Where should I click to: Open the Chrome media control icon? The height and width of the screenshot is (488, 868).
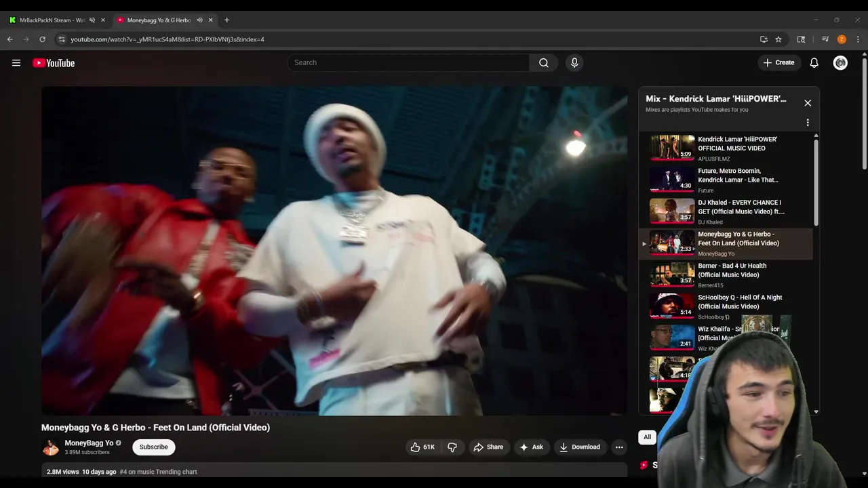(825, 39)
